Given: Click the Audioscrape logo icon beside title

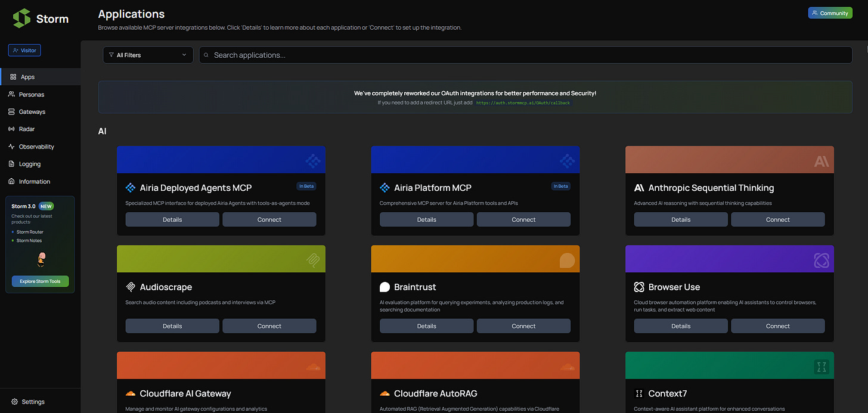Looking at the screenshot, I should [131, 287].
